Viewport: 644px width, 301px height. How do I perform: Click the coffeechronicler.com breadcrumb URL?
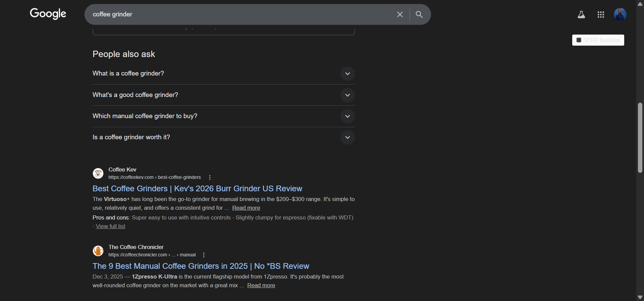(x=152, y=255)
